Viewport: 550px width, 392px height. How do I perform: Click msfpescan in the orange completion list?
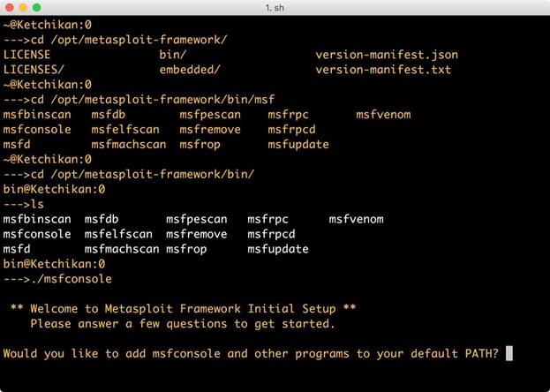210,115
